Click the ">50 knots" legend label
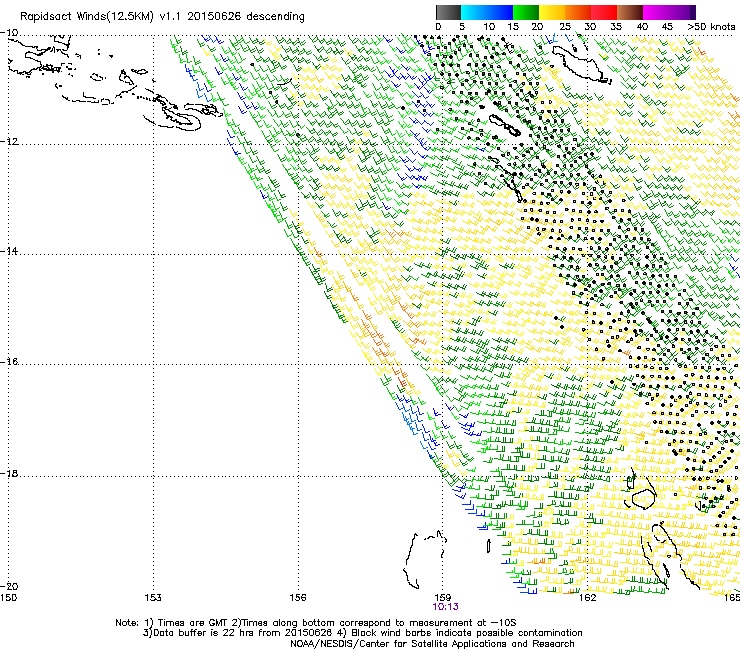740x650 pixels. (x=711, y=27)
